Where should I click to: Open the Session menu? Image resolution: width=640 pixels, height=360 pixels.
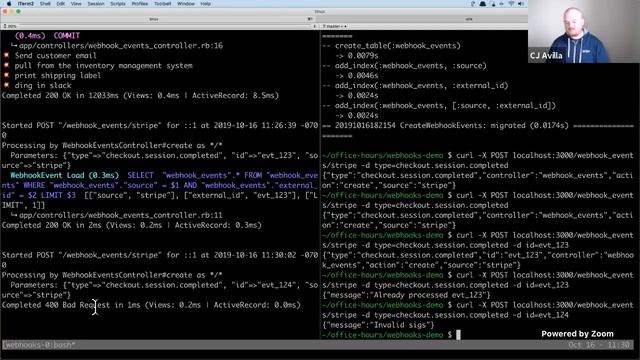(96, 4)
